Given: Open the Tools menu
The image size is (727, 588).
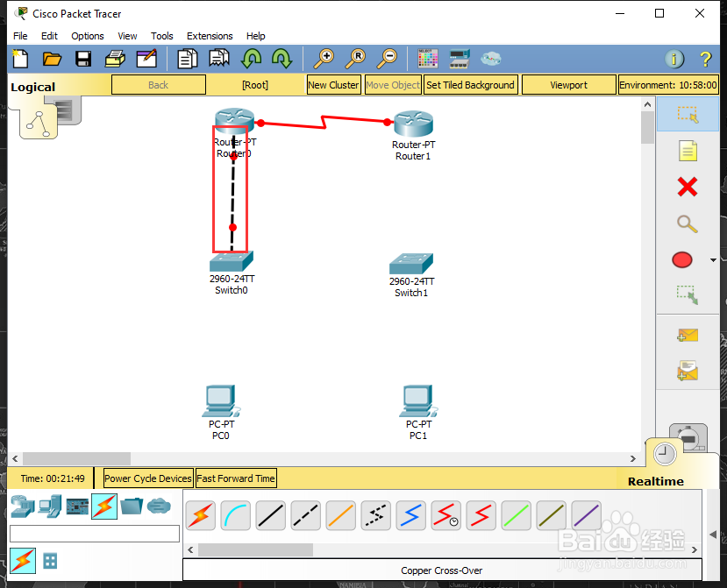Looking at the screenshot, I should coord(162,36).
